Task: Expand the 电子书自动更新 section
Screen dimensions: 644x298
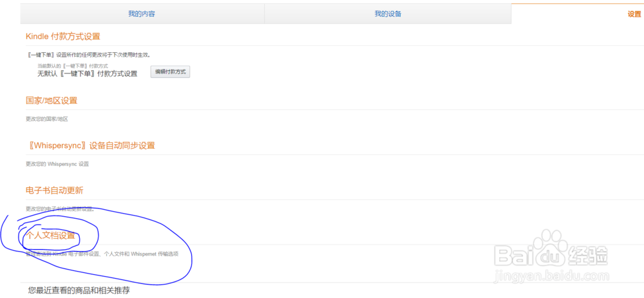Action: (54, 191)
